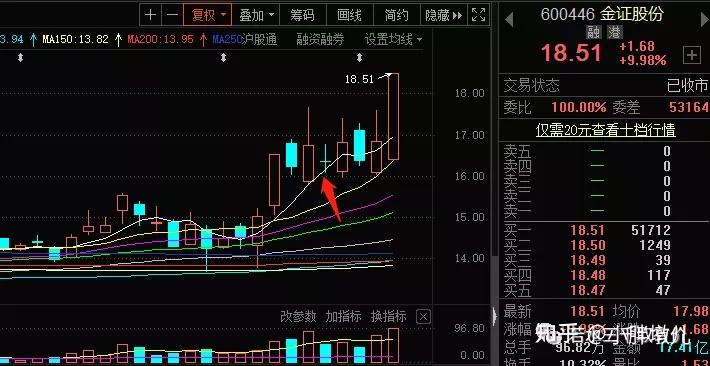Click the 卖五 row label

518,151
